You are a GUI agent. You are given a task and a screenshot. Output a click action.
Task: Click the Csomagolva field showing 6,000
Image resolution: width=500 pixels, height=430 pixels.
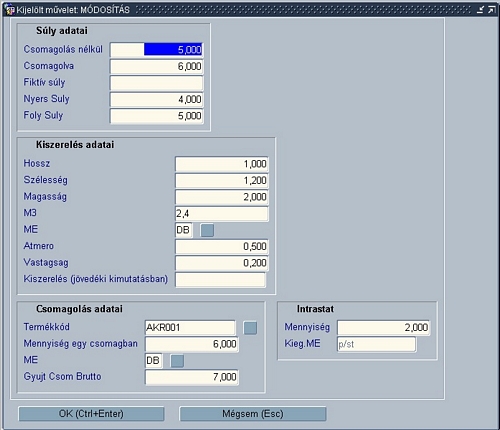[x=157, y=66]
